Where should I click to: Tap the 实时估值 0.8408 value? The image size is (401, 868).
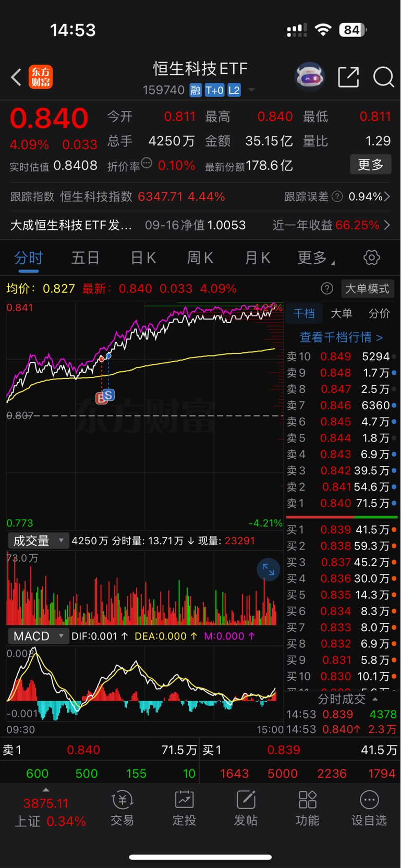coord(54,166)
